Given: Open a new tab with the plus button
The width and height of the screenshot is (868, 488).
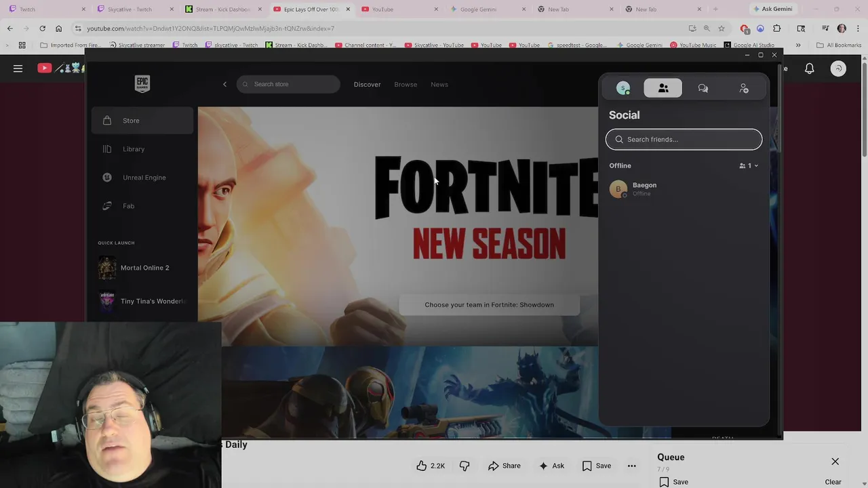Looking at the screenshot, I should (x=715, y=9).
